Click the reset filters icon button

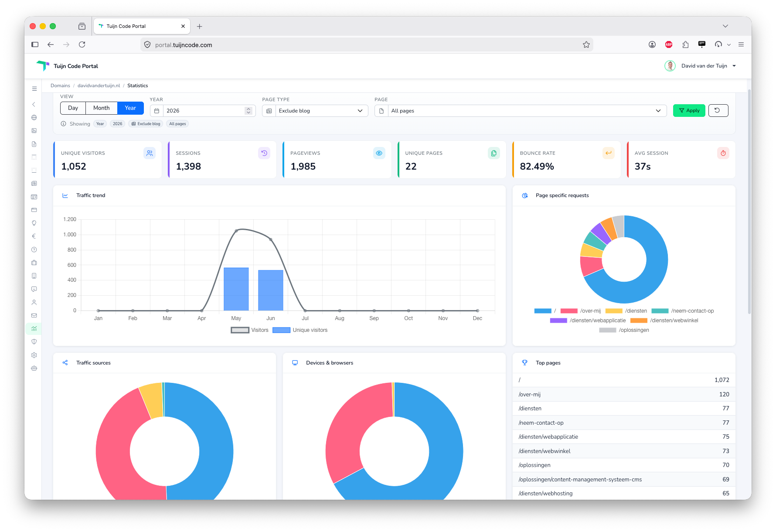718,111
